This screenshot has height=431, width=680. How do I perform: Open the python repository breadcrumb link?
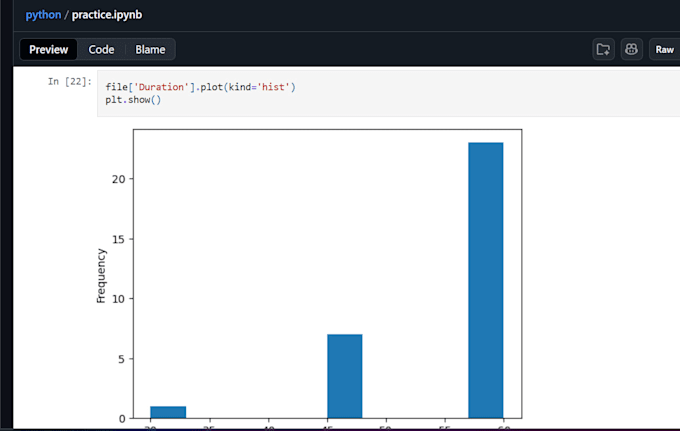[x=43, y=15]
